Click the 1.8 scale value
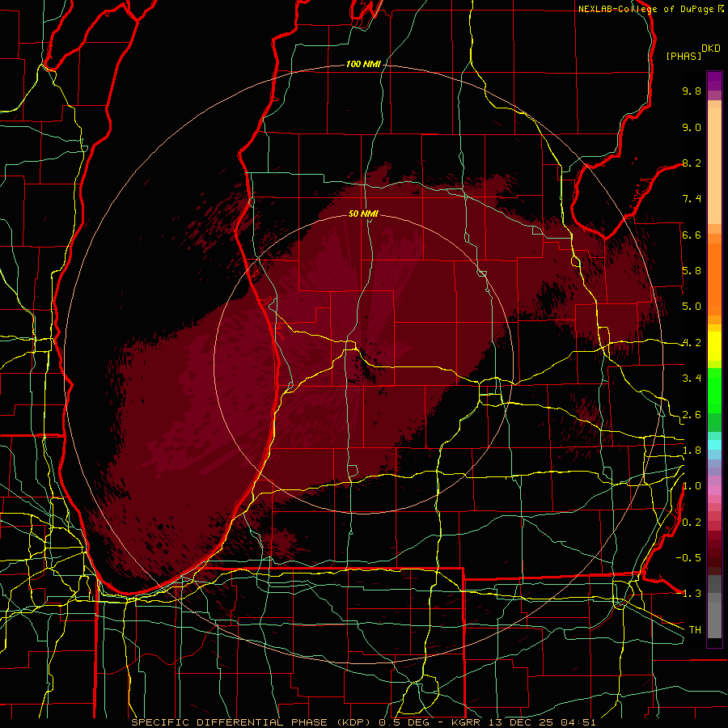 coord(692,451)
